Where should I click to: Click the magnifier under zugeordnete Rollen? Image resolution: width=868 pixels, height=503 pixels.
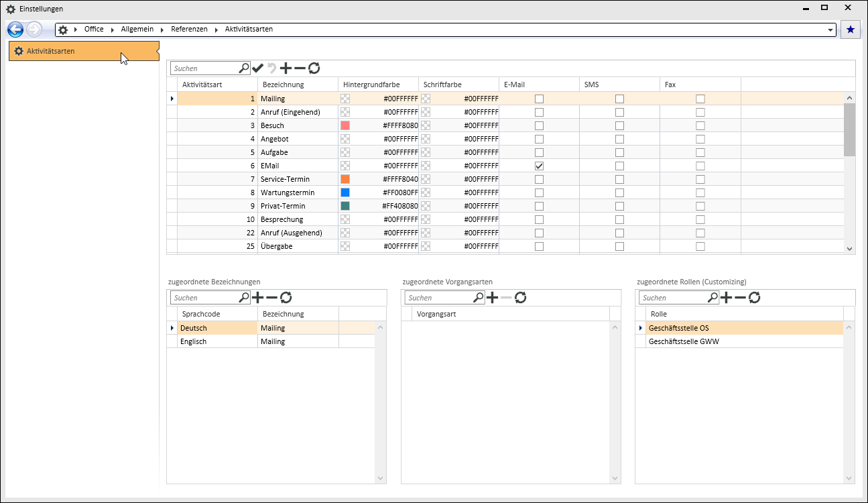[x=712, y=297]
